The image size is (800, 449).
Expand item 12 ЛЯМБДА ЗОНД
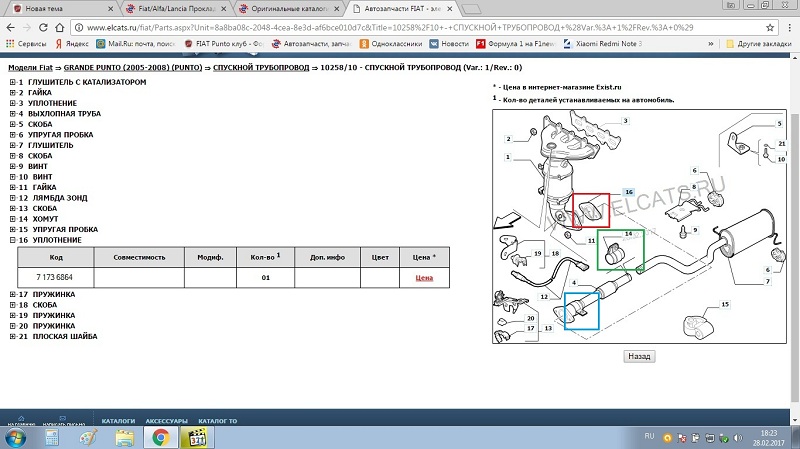pos(12,198)
